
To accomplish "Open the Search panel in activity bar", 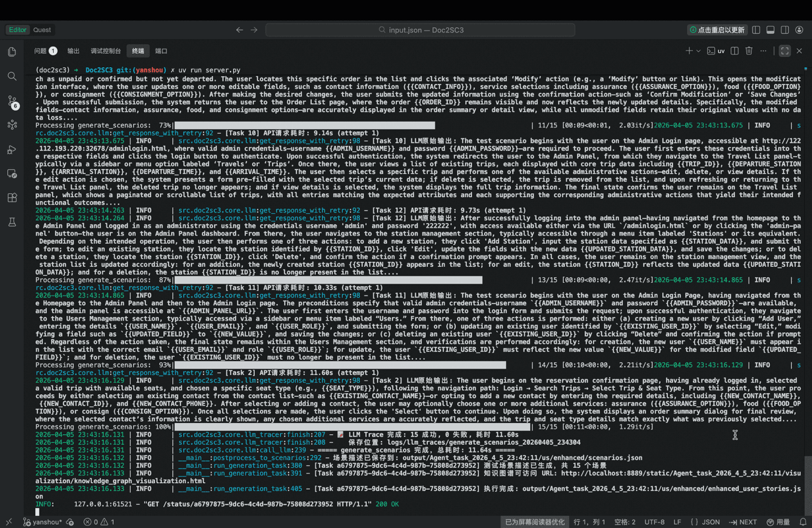I will [12, 77].
